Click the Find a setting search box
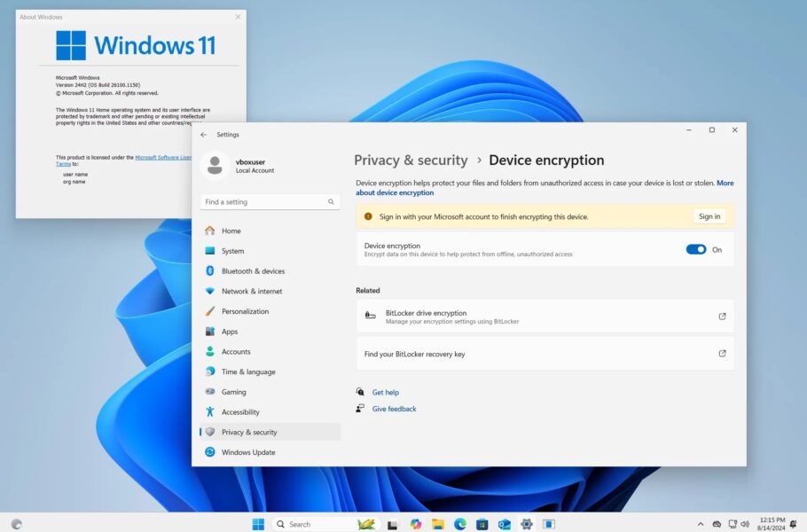This screenshot has height=532, width=807. (264, 202)
